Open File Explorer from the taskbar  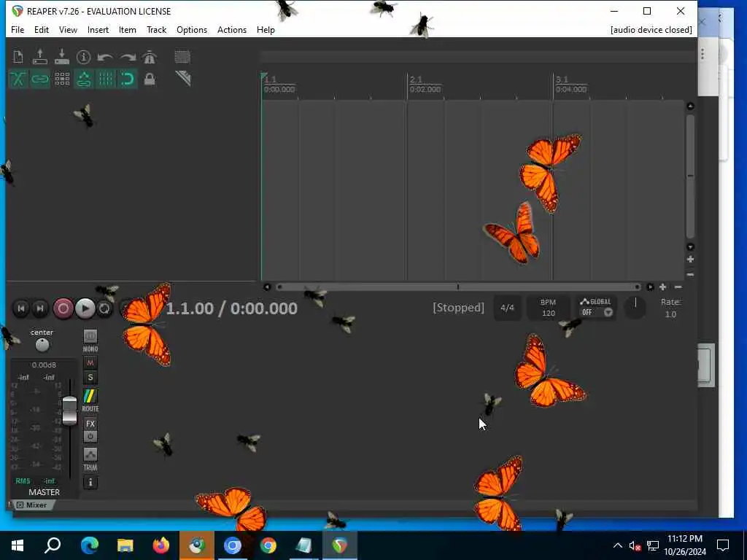point(125,545)
